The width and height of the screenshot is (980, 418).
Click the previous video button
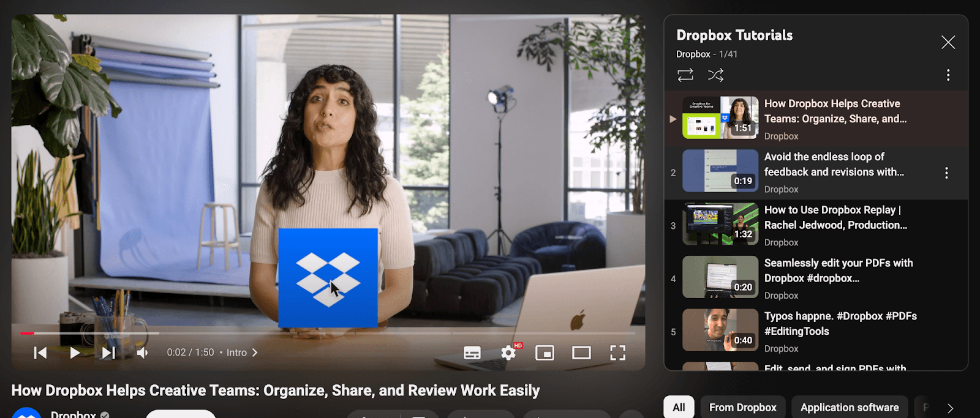coord(40,353)
